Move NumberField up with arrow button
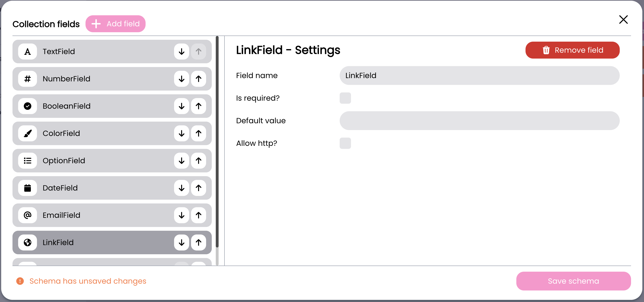The height and width of the screenshot is (302, 644). 199,79
